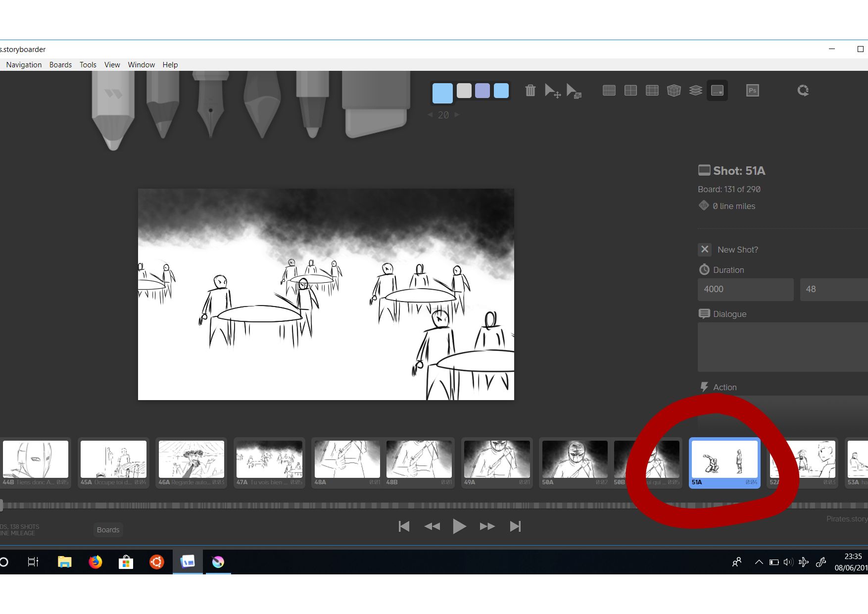The height and width of the screenshot is (614, 868).
Task: Open the Tools menu
Action: point(88,64)
